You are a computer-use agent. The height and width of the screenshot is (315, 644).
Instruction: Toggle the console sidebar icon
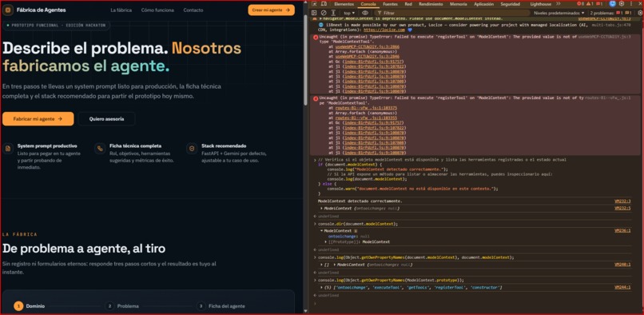click(x=314, y=13)
